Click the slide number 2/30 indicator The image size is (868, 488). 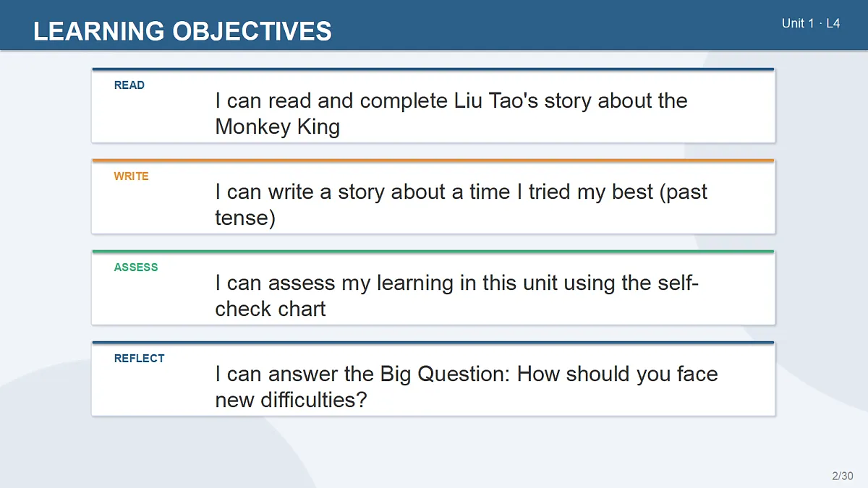pos(842,476)
